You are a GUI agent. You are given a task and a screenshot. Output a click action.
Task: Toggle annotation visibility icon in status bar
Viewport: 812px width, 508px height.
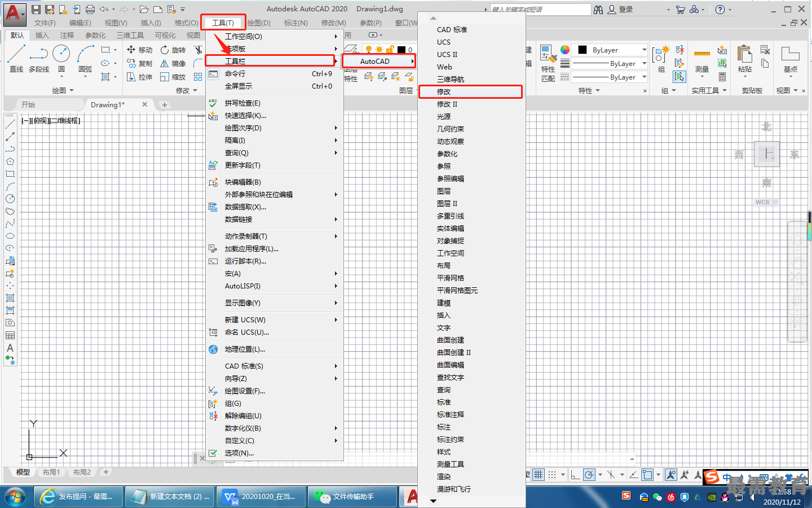pyautogui.click(x=671, y=475)
